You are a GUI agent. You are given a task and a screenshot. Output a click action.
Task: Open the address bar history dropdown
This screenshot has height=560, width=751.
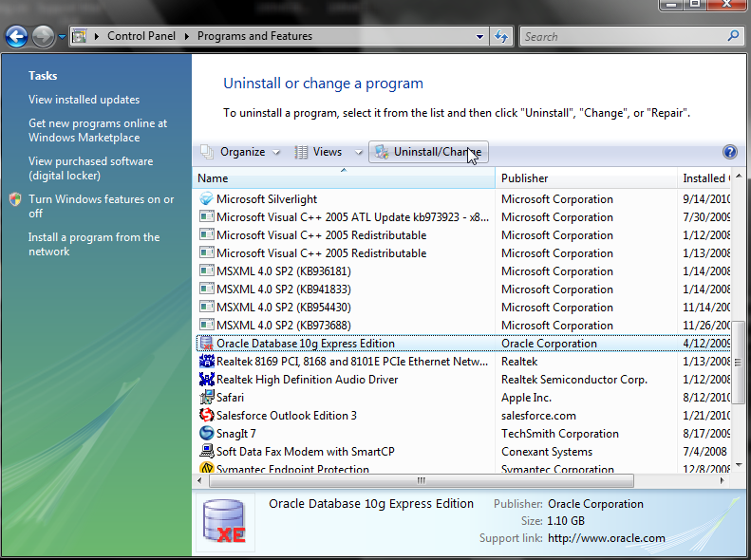(480, 37)
